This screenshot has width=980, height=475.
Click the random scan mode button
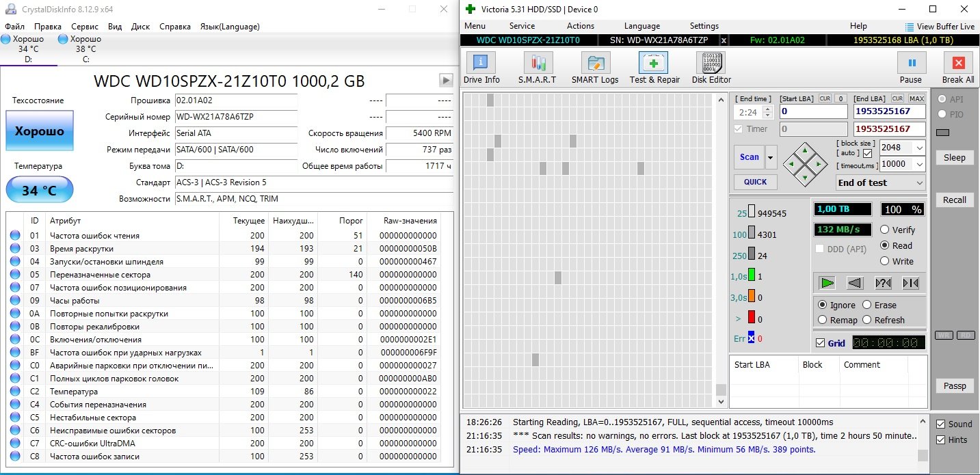click(x=883, y=282)
